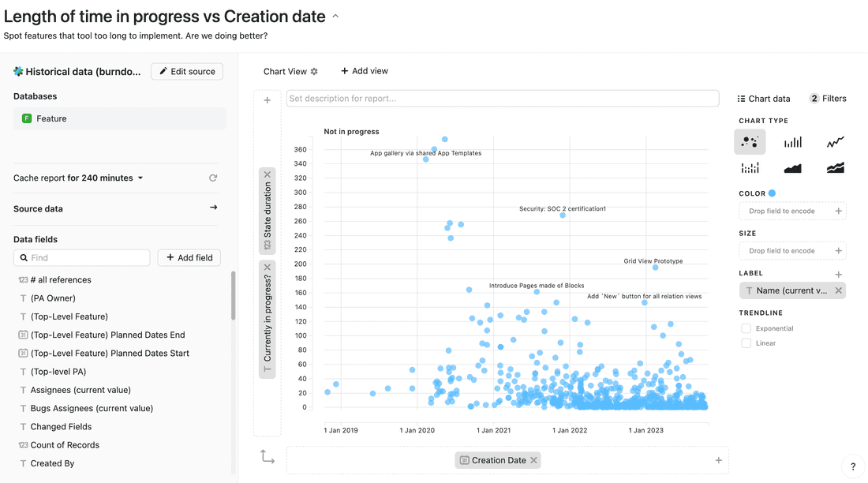Click the blue color swatch
The height and width of the screenshot is (483, 868).
click(x=772, y=193)
